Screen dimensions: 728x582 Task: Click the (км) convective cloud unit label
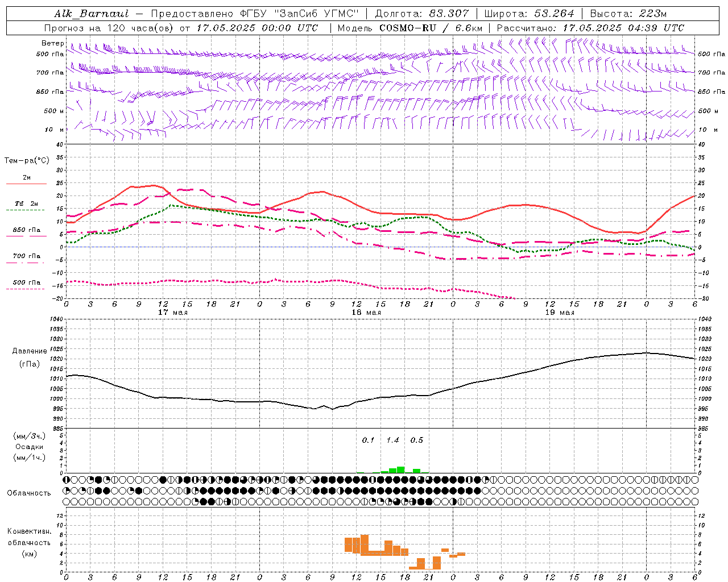click(x=30, y=553)
